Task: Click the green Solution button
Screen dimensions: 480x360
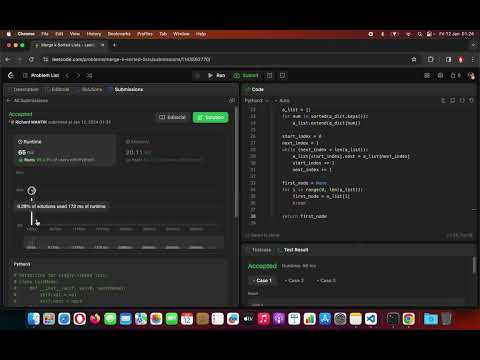Action: (x=211, y=117)
